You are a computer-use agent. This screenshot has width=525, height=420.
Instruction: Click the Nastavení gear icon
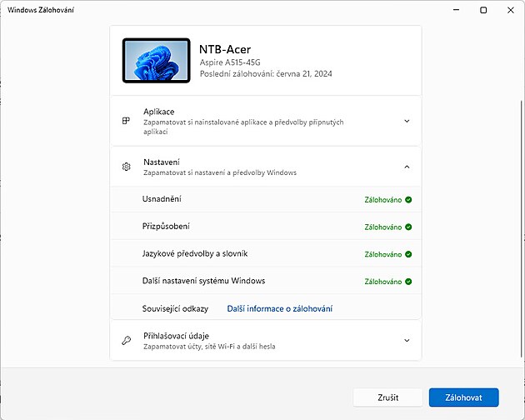tap(126, 167)
